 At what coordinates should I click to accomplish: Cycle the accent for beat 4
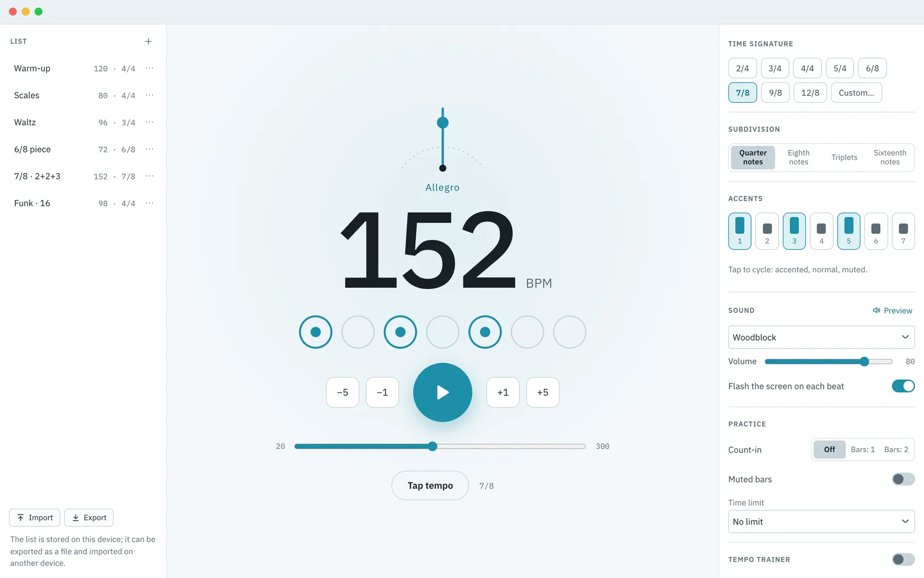[821, 231]
